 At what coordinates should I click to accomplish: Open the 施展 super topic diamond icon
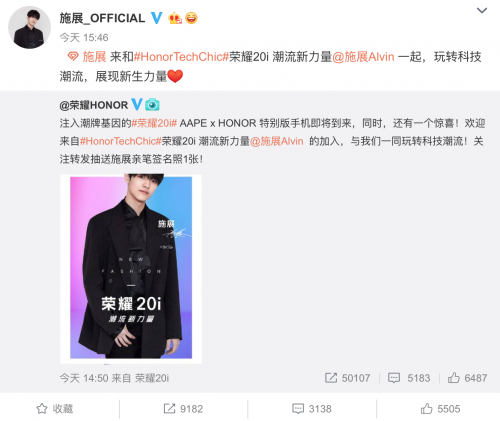tap(73, 57)
